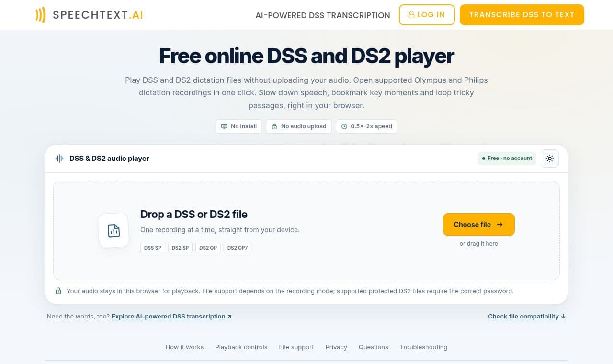Viewport: 613px width, 364px height.
Task: Open AI-POWERED DSS TRANSCRIPTION link
Action: pos(323,15)
